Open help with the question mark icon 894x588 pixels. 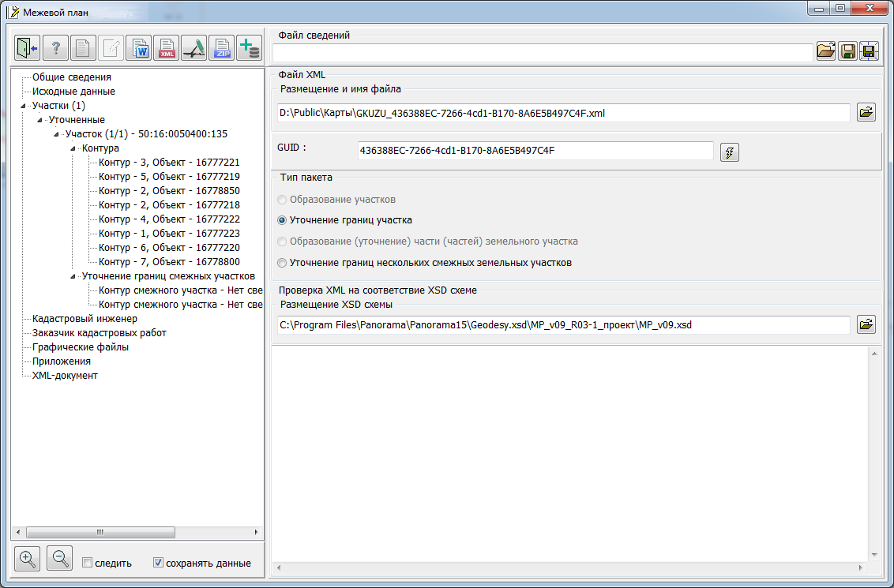click(55, 48)
